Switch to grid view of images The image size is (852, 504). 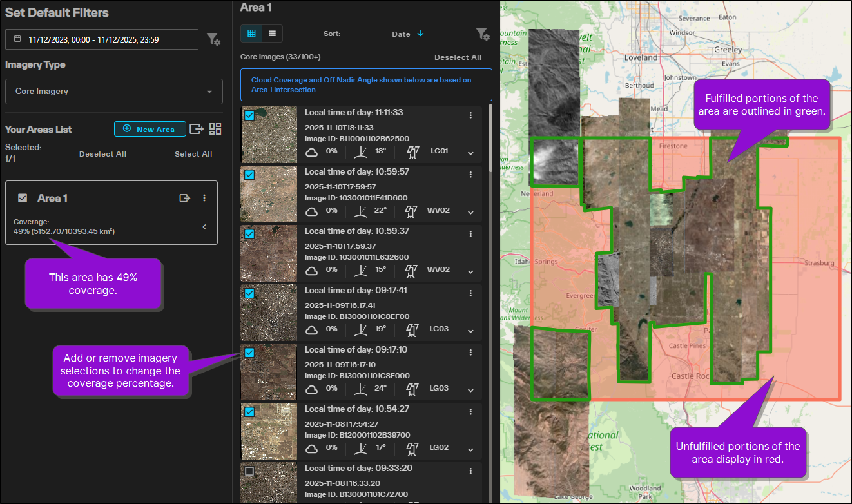pos(251,34)
